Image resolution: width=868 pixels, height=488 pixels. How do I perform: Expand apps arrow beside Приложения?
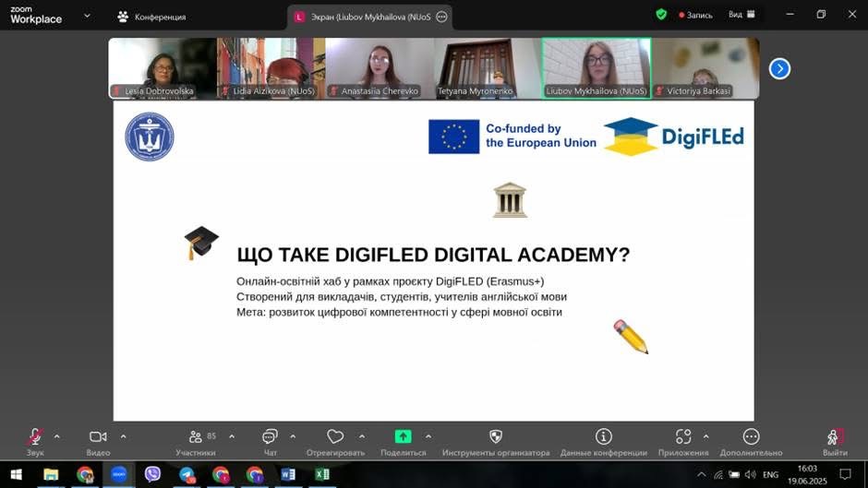705,436
